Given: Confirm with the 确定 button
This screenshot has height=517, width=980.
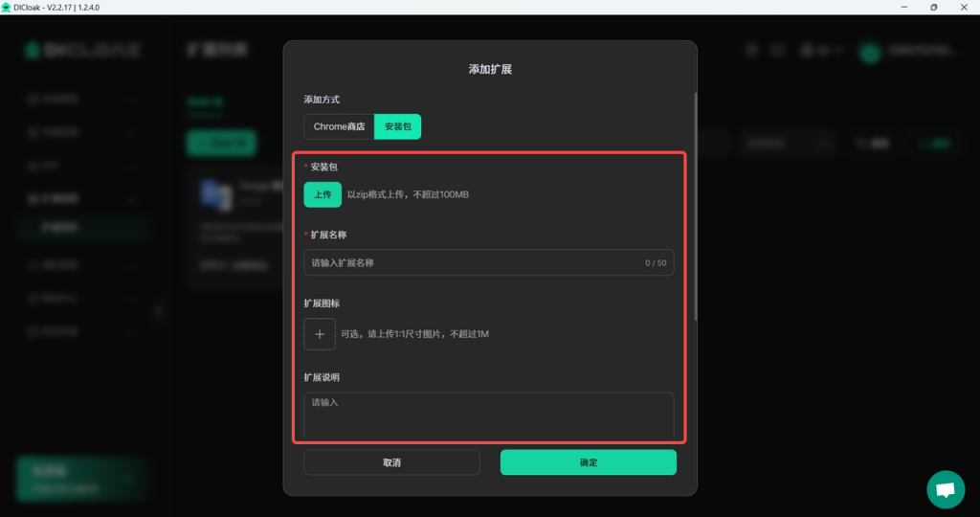Looking at the screenshot, I should pyautogui.click(x=588, y=462).
